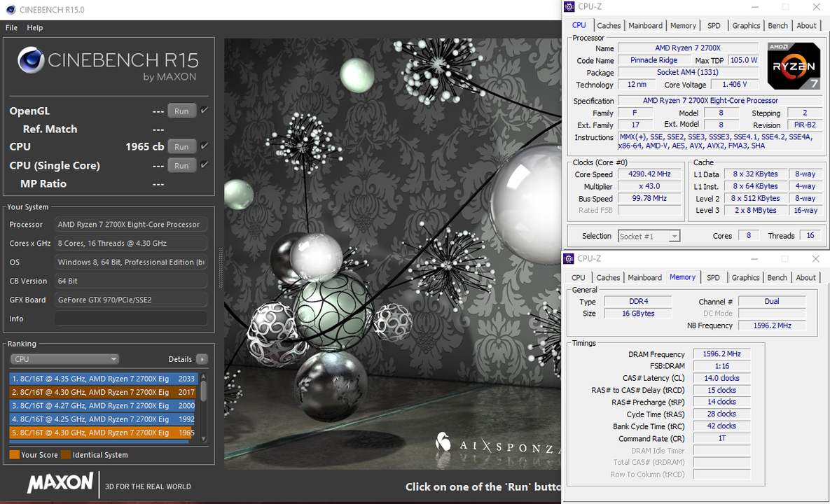Click the upper CPU-Z title bar icon
Image resolution: width=830 pixels, height=504 pixels.
pyautogui.click(x=569, y=6)
